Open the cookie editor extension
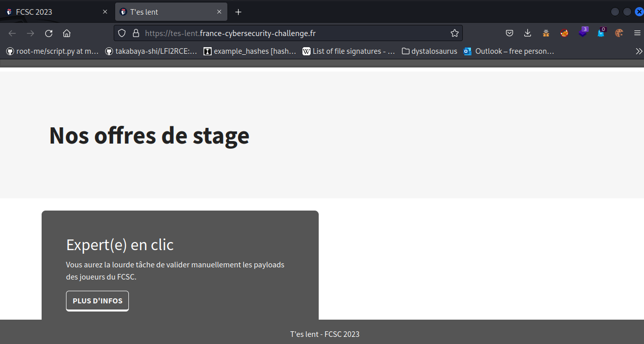 (619, 33)
